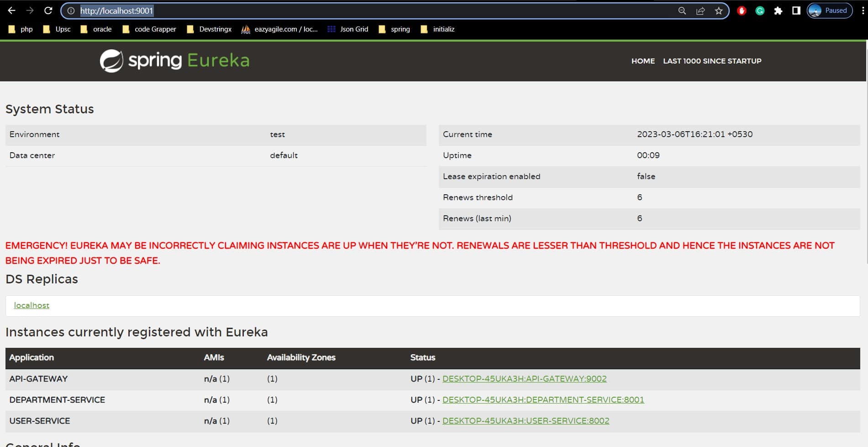Open the php bookmark folder

click(21, 29)
